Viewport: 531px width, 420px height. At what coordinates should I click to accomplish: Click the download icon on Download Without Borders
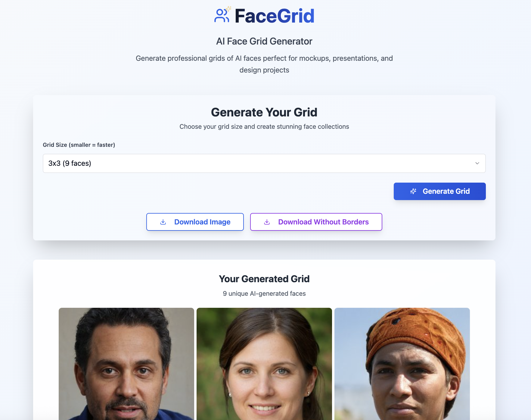[267, 222]
